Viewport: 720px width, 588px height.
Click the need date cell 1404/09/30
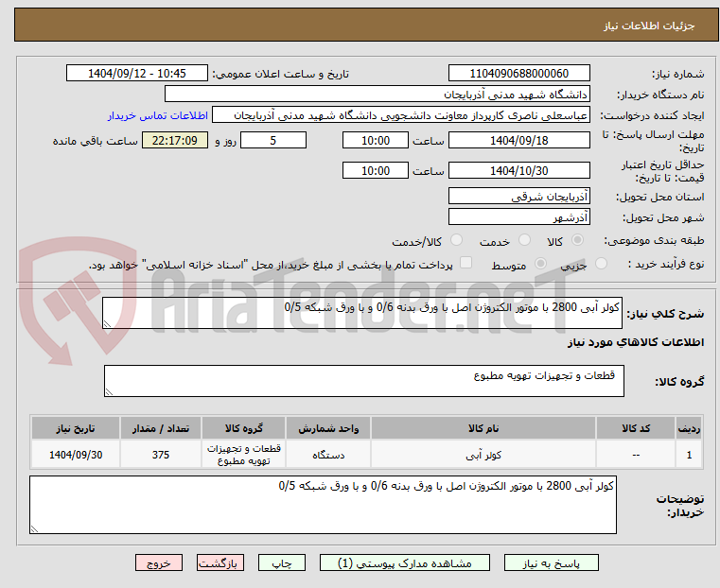[76, 455]
